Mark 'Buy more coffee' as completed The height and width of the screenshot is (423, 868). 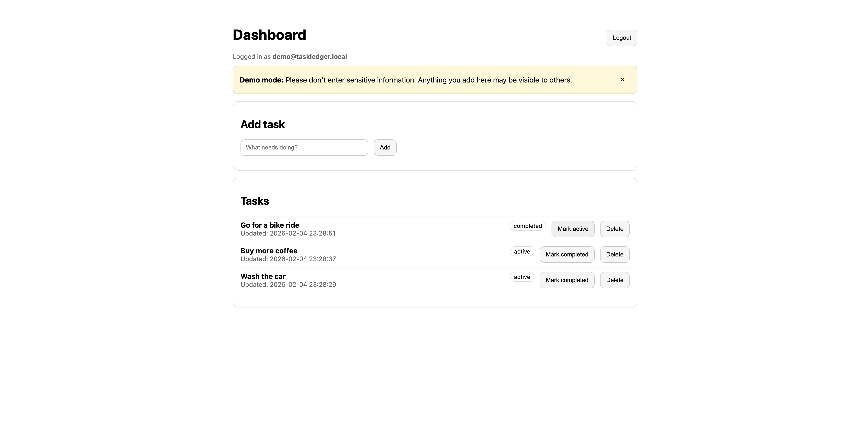coord(567,254)
